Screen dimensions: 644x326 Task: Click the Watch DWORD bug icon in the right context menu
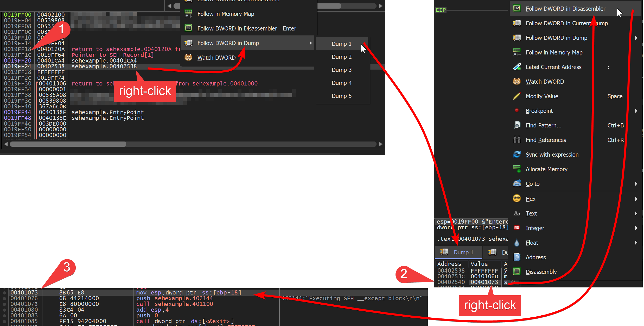pyautogui.click(x=517, y=82)
